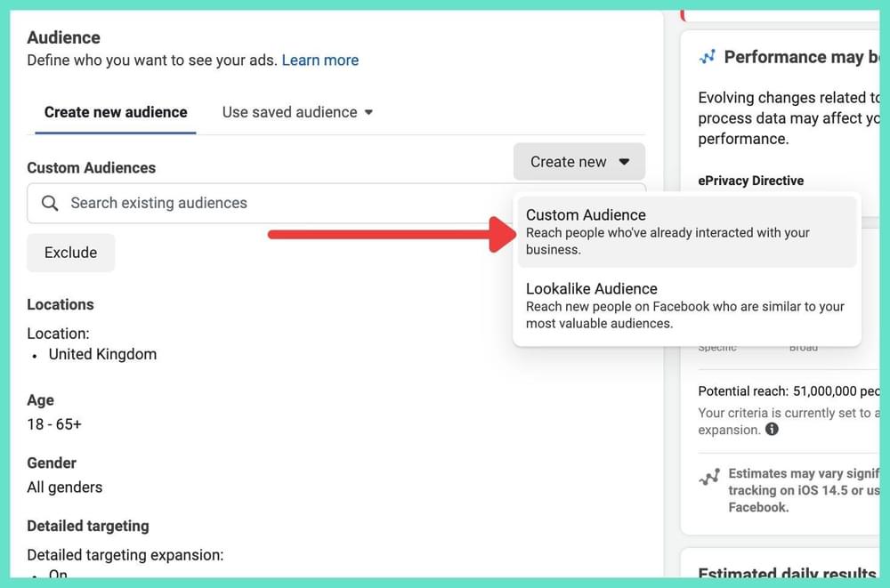Expand the Use saved audience dropdown
This screenshot has width=890, height=588.
[x=296, y=112]
